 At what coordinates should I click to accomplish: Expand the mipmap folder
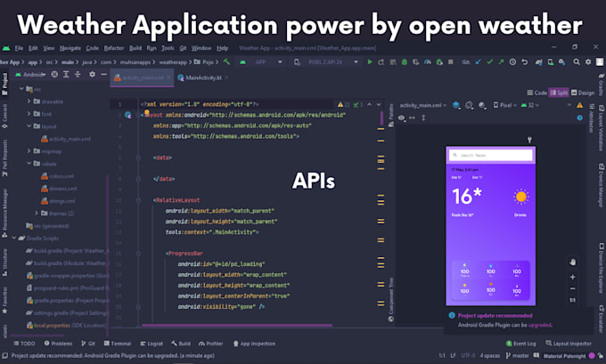click(x=29, y=151)
